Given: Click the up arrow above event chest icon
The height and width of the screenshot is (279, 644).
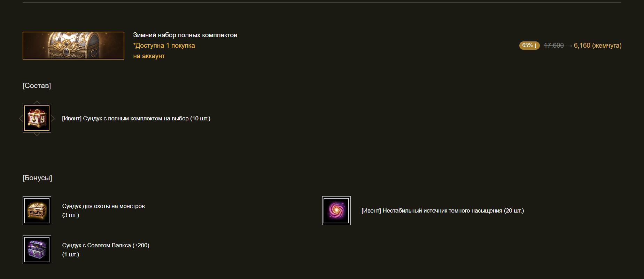Looking at the screenshot, I should coord(37,102).
